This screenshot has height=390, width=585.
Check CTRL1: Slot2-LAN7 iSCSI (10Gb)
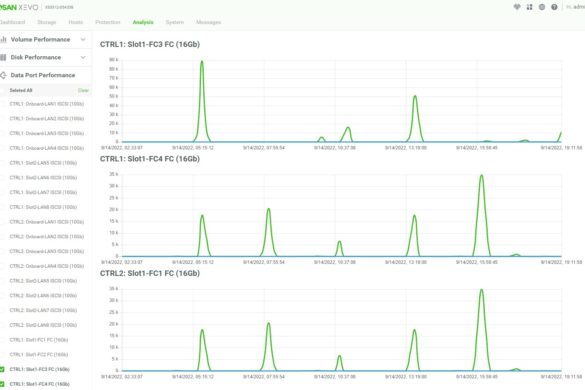pos(43,192)
